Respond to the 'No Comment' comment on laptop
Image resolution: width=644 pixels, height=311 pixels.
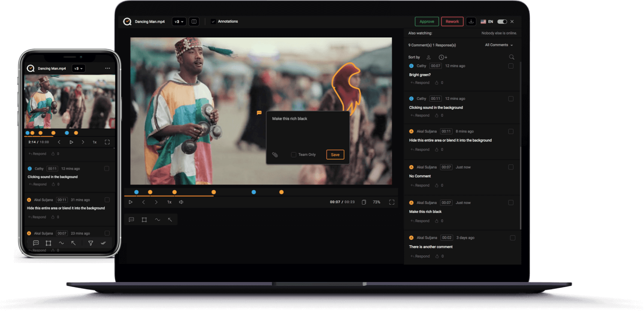point(420,185)
